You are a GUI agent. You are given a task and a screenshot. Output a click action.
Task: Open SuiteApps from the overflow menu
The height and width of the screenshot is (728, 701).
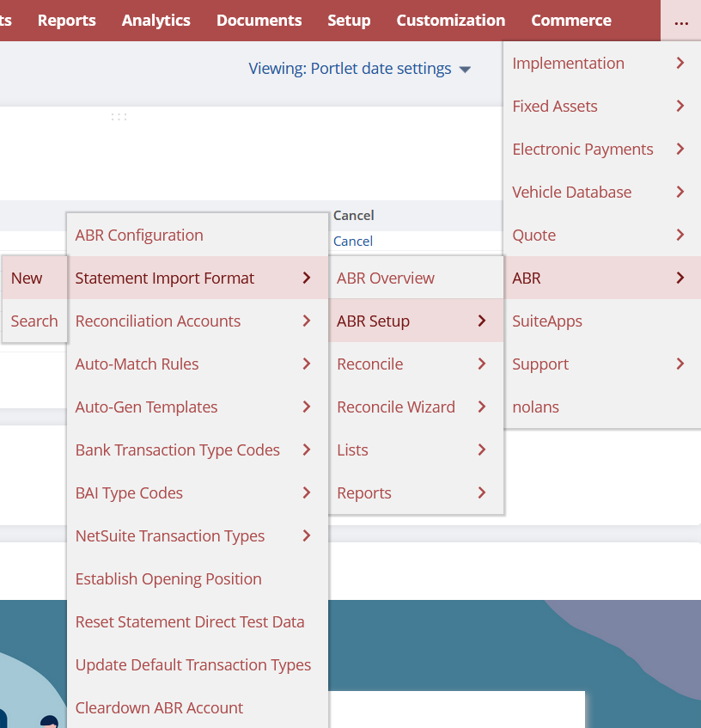coord(547,321)
